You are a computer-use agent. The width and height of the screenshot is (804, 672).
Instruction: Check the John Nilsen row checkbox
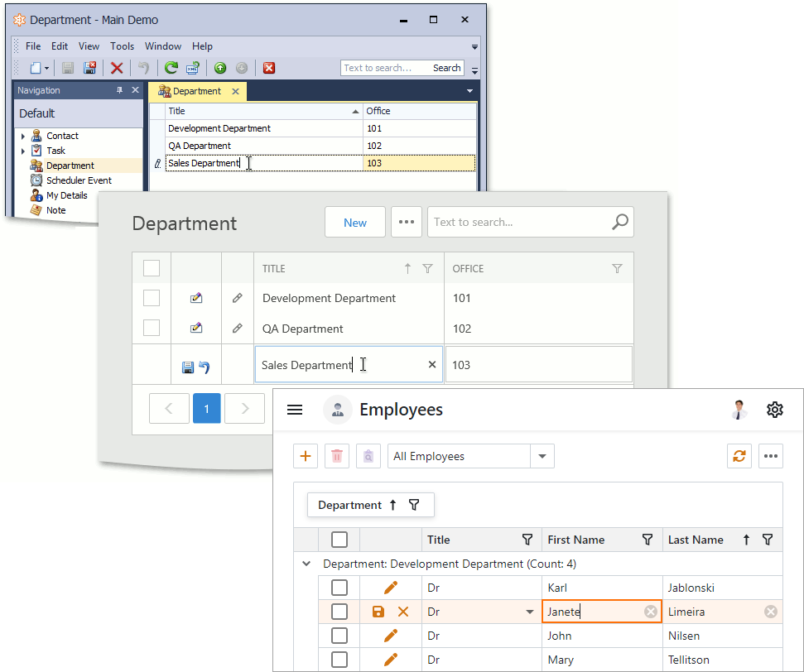(x=339, y=636)
